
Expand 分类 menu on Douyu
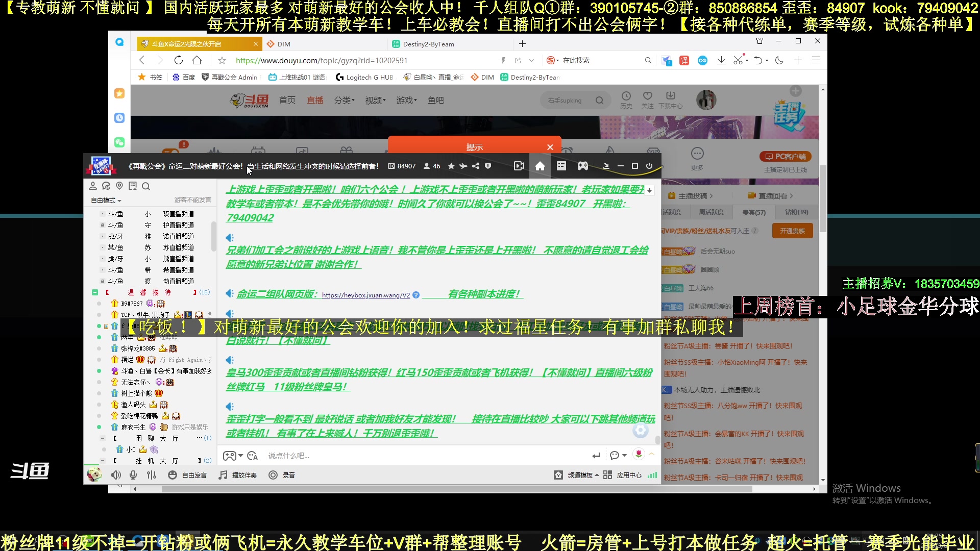[x=345, y=100]
